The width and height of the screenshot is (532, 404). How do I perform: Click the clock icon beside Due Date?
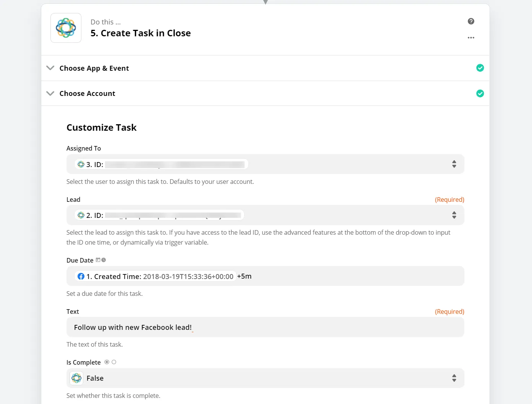(104, 260)
